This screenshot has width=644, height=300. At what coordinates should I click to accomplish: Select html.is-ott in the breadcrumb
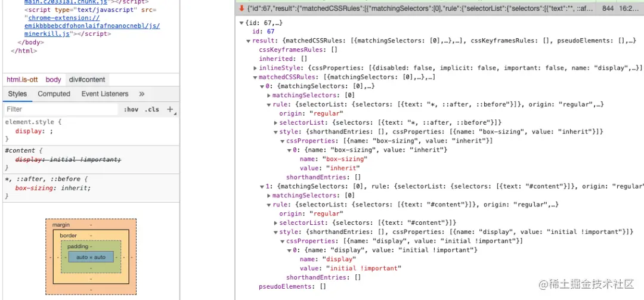pyautogui.click(x=22, y=80)
